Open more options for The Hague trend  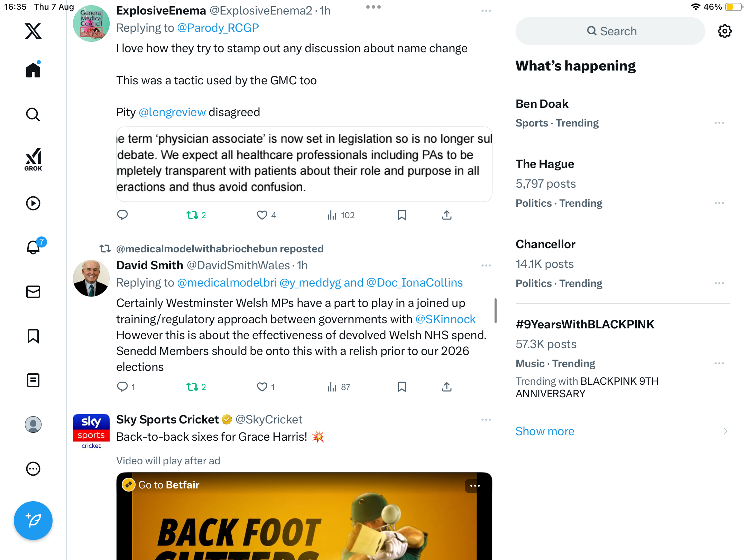(719, 203)
